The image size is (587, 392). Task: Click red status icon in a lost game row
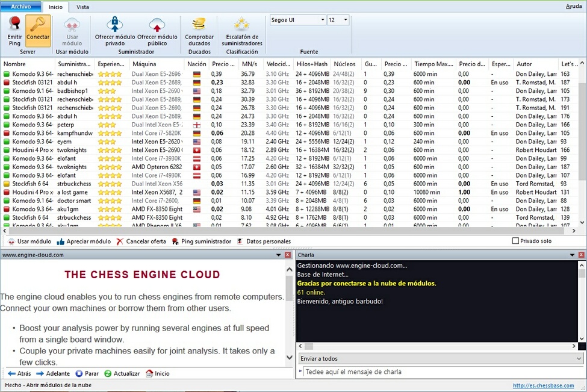(x=7, y=193)
